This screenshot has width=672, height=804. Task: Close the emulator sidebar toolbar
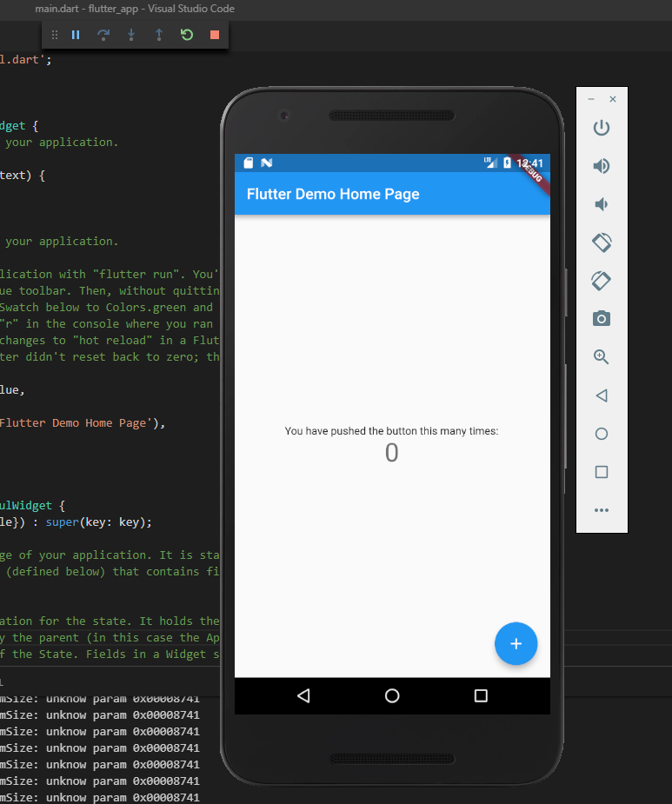tap(613, 99)
